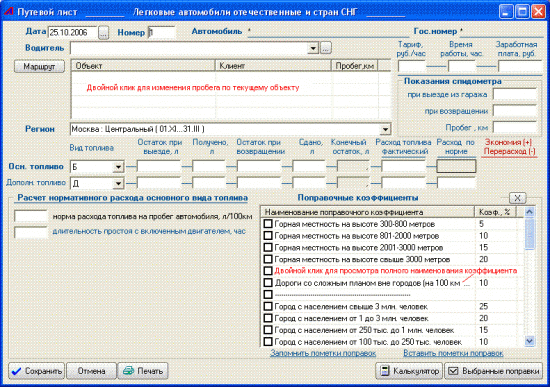Image resolution: width=550 pixels, height=387 pixels.
Task: Click the application logo icon in title bar
Action: [x=8, y=11]
